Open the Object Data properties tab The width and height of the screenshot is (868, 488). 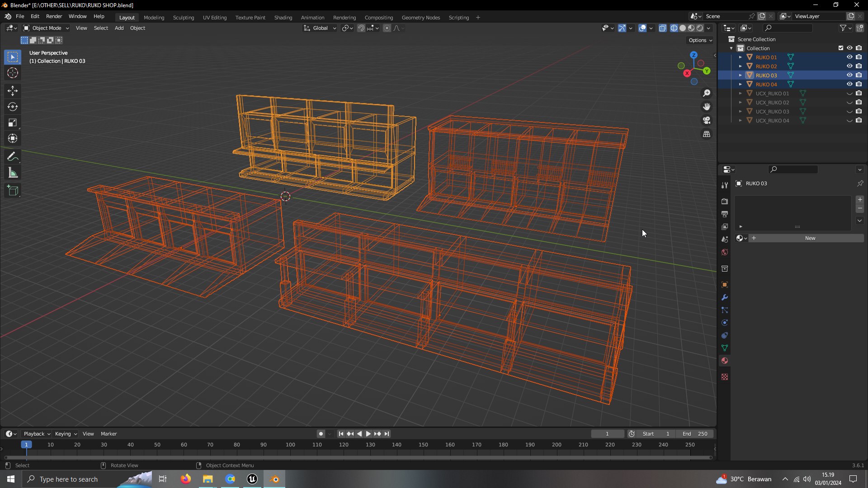coord(725,348)
